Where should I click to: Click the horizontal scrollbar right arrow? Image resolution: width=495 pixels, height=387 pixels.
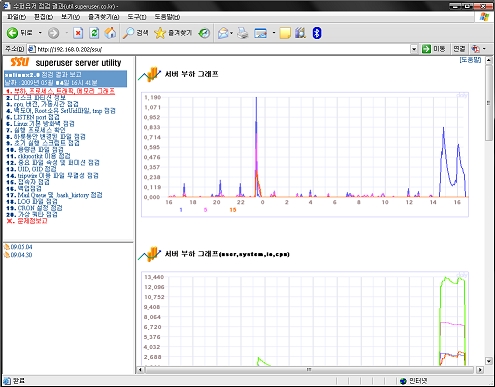pos(480,370)
